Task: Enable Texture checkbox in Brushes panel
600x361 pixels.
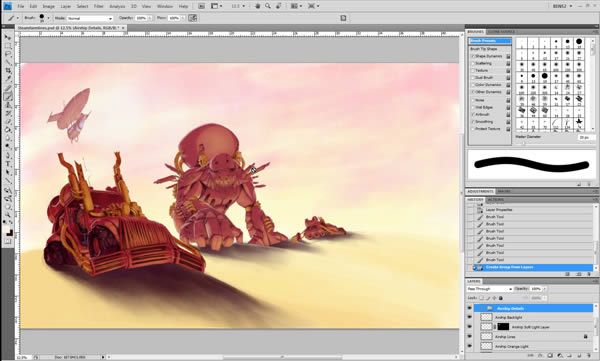Action: 472,71
